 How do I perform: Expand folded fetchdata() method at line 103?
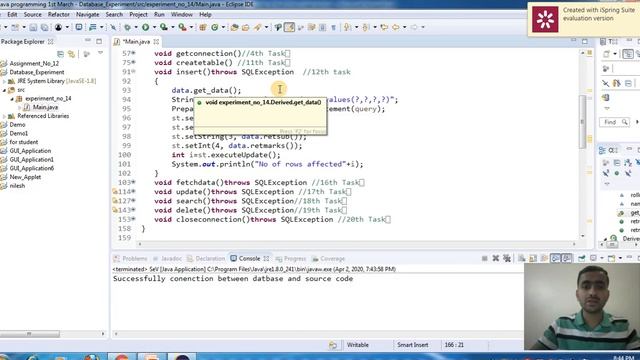[x=133, y=182]
